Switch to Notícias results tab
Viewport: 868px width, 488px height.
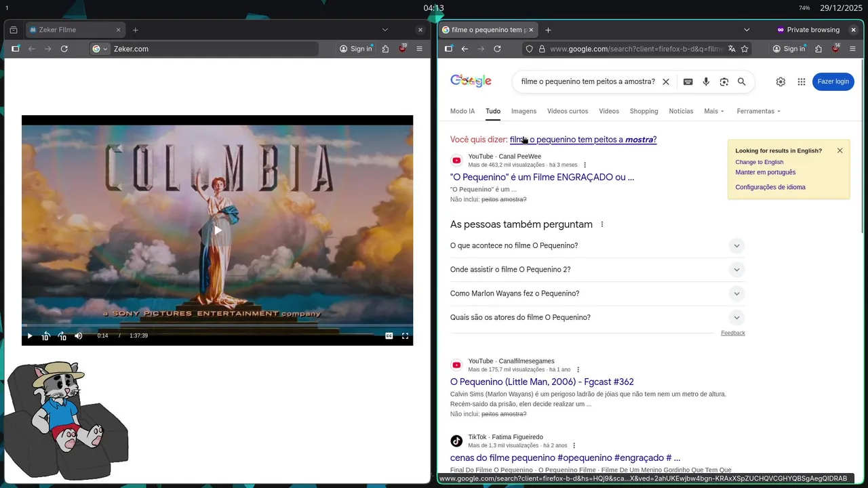click(681, 111)
